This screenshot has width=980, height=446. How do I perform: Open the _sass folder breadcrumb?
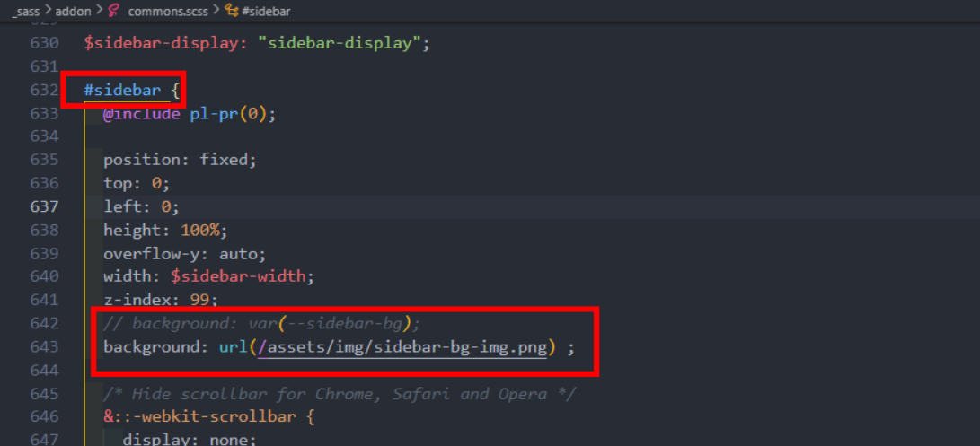(25, 11)
